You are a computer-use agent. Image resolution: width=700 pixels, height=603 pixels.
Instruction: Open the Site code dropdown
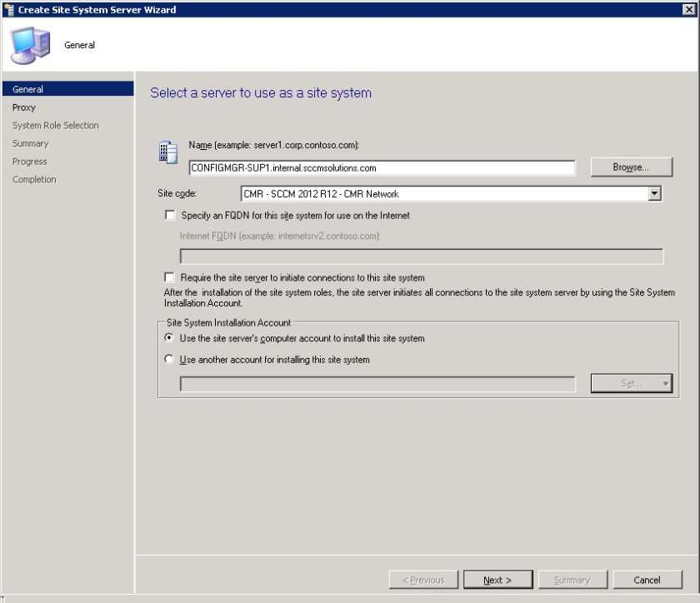click(x=655, y=193)
